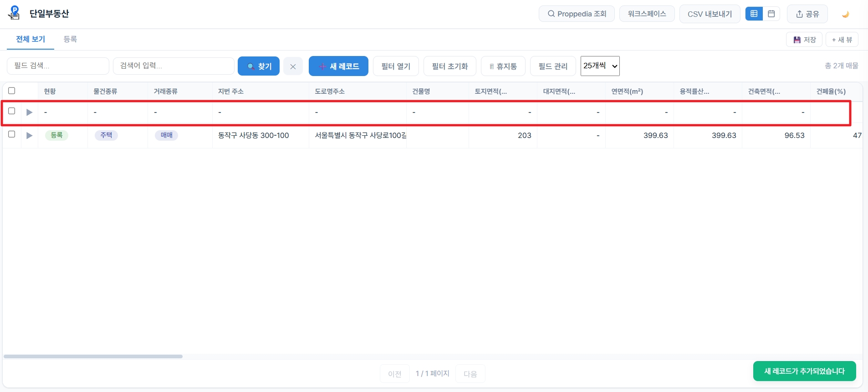868x392 pixels.
Task: Click building area value 96.53
Action: click(x=795, y=135)
